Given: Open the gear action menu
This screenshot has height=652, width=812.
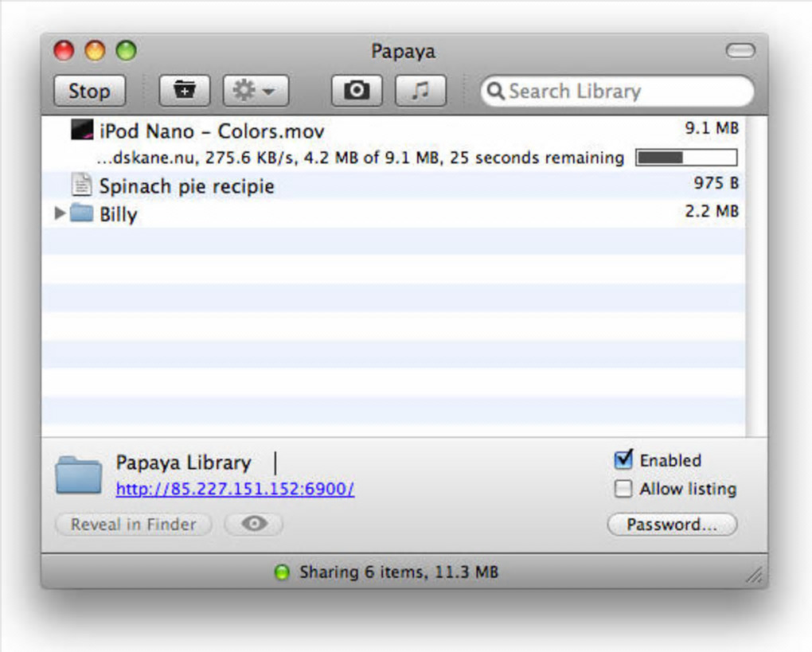Looking at the screenshot, I should (x=256, y=91).
